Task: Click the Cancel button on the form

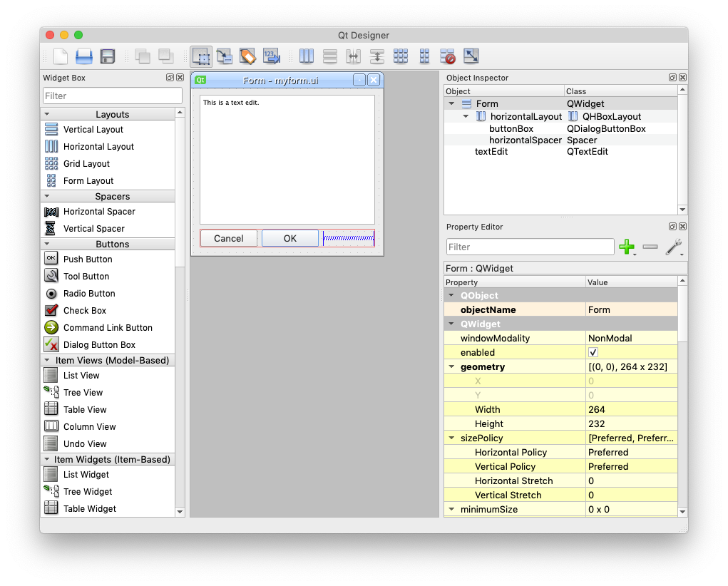Action: click(229, 238)
